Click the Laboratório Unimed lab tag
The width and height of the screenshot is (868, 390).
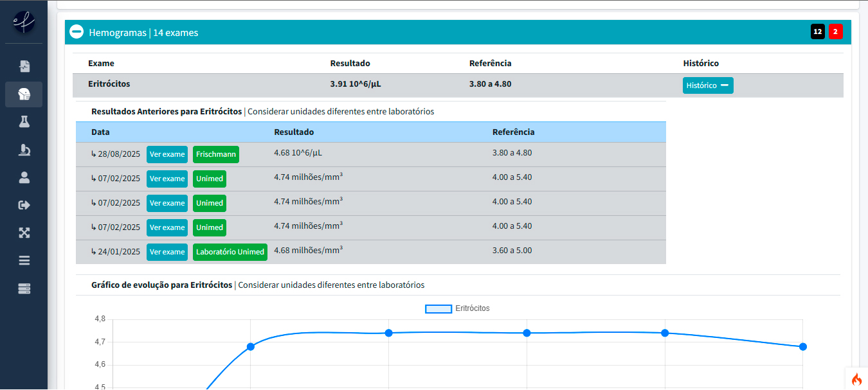tap(230, 252)
